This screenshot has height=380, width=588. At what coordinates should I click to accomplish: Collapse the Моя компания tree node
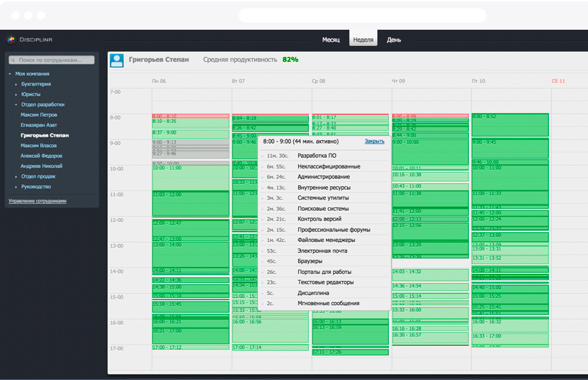coord(10,74)
